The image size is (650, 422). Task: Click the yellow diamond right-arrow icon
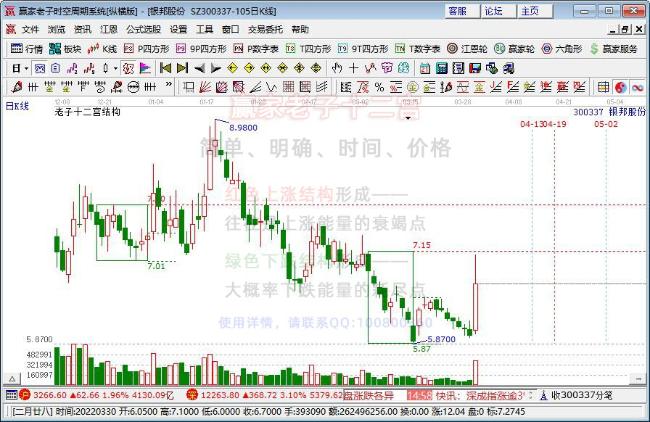click(249, 68)
